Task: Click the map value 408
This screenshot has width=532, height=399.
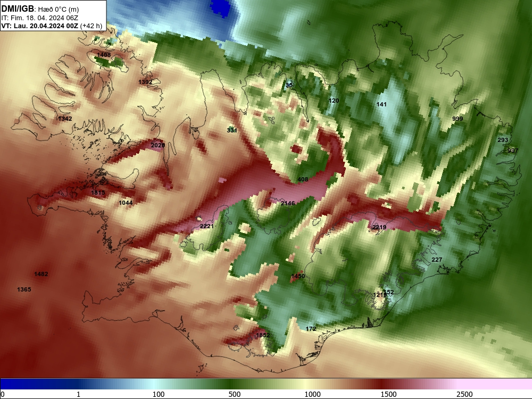Action: tap(303, 179)
